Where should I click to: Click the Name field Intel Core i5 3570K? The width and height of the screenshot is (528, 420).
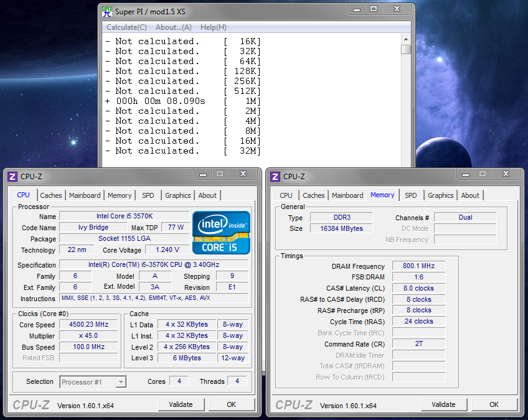pyautogui.click(x=125, y=216)
